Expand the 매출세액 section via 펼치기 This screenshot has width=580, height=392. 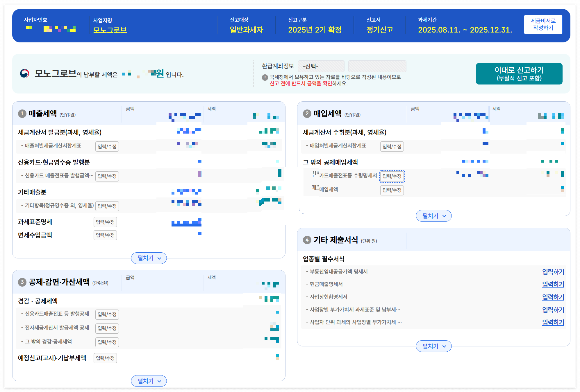point(149,258)
